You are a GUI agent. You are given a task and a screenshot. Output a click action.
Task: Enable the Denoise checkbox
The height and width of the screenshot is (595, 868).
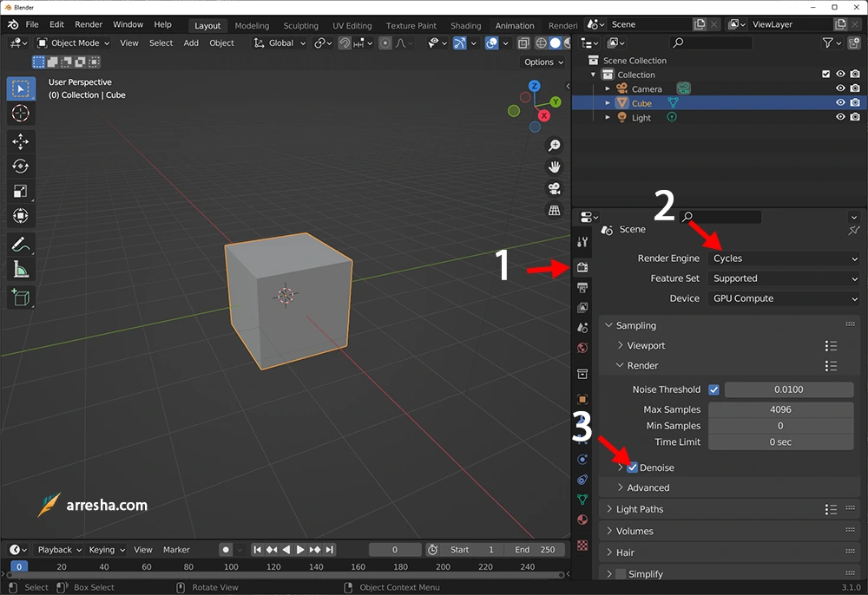[x=631, y=467]
